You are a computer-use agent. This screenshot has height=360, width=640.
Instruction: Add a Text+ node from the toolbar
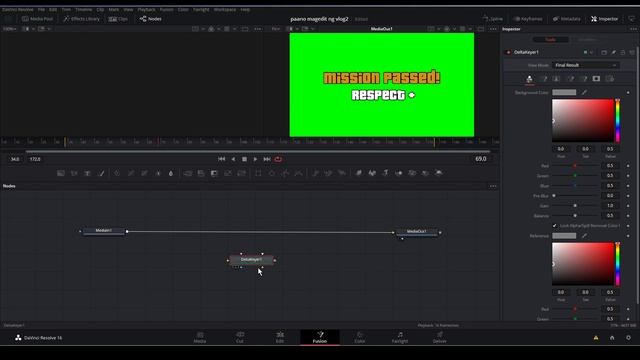tap(87, 173)
